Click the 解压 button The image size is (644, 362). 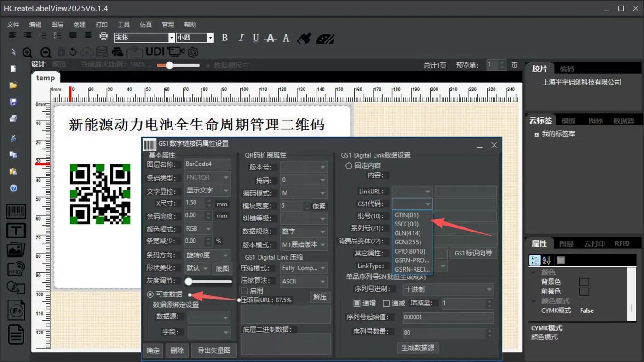pyautogui.click(x=320, y=297)
